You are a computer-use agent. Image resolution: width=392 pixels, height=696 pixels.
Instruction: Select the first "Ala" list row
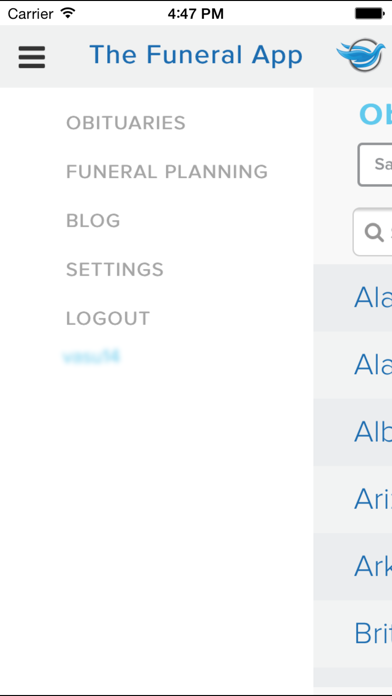(x=352, y=298)
